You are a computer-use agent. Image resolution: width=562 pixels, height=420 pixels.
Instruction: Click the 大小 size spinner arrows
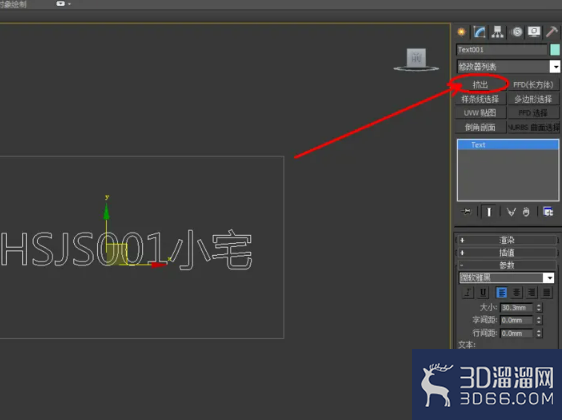(539, 307)
